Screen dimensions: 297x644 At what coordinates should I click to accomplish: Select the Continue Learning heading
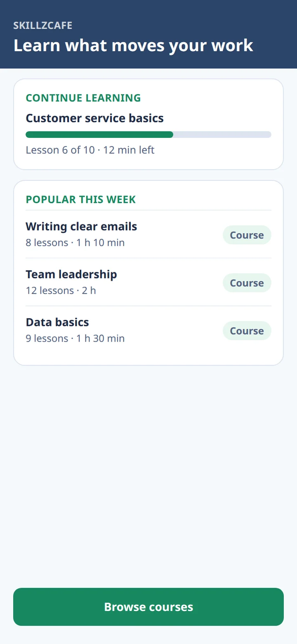pyautogui.click(x=83, y=98)
